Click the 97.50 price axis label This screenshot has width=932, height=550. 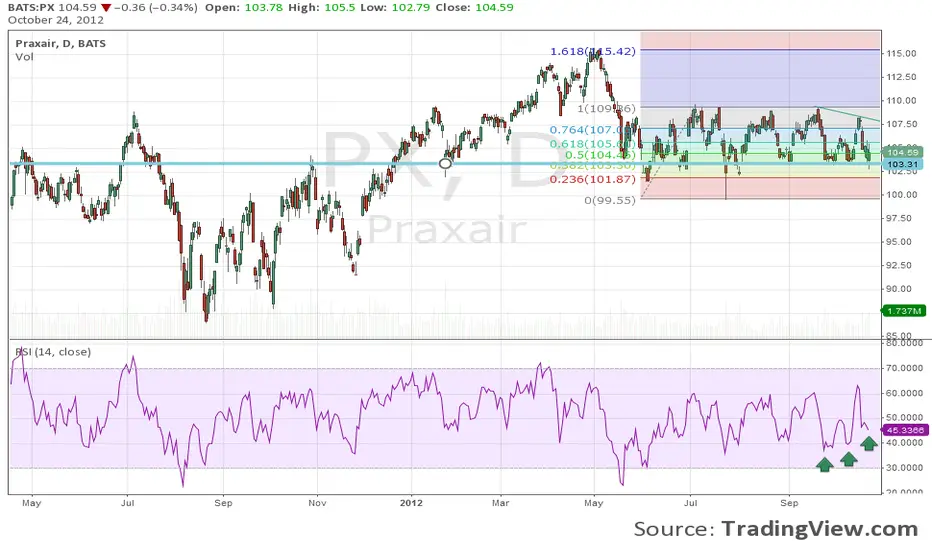tap(901, 218)
